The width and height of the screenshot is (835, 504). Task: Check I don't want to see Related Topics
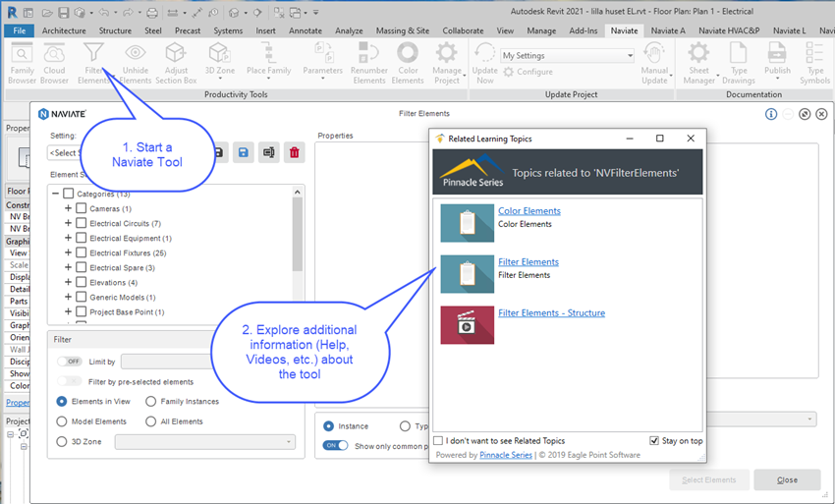(x=438, y=440)
